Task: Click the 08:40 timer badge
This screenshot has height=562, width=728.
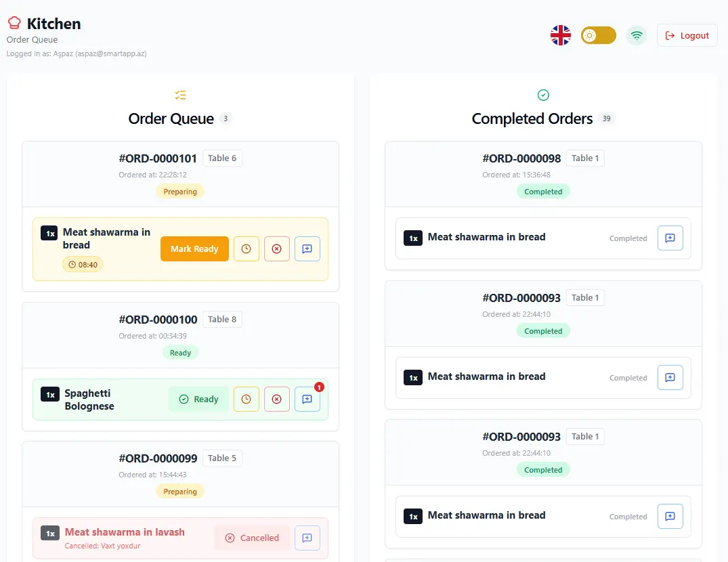Action: (x=83, y=265)
